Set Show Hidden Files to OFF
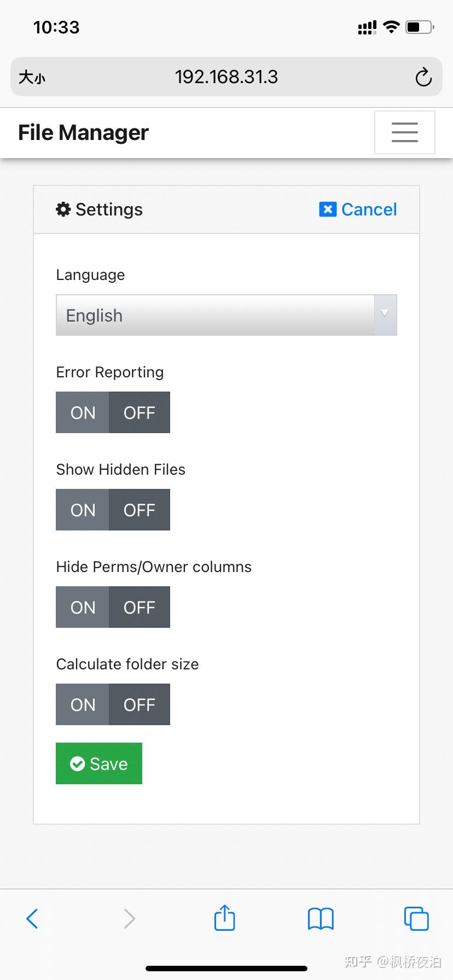 140,510
